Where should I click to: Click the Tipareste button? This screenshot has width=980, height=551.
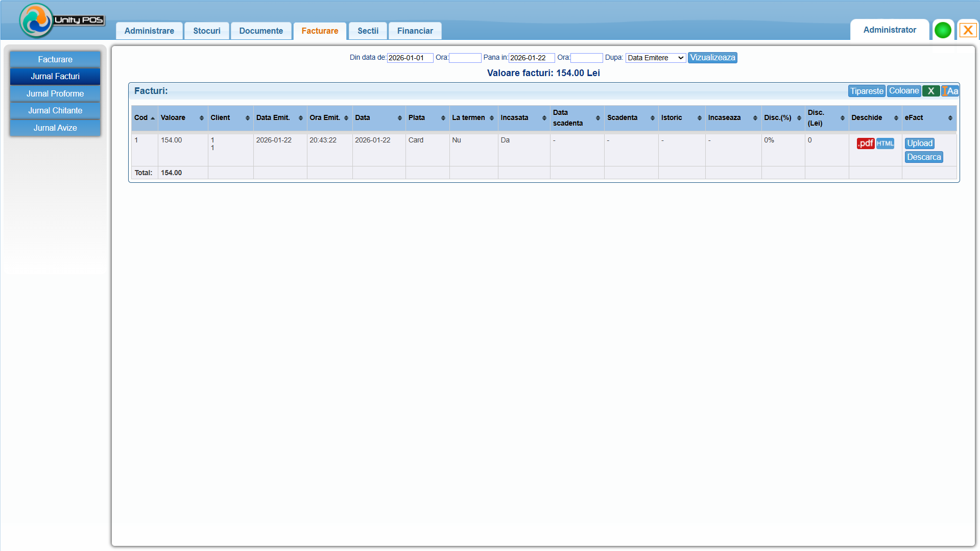(x=866, y=91)
